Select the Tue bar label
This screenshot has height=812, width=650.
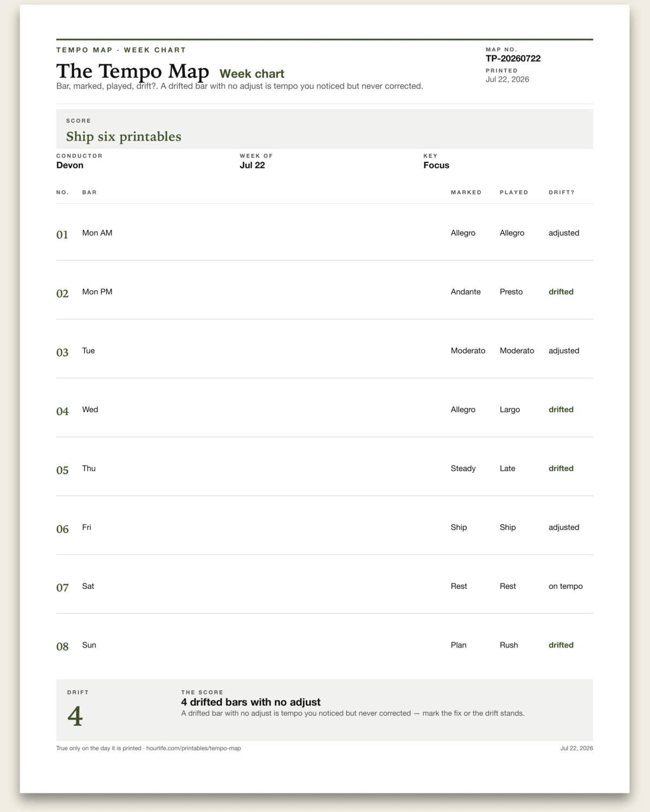pyautogui.click(x=88, y=351)
